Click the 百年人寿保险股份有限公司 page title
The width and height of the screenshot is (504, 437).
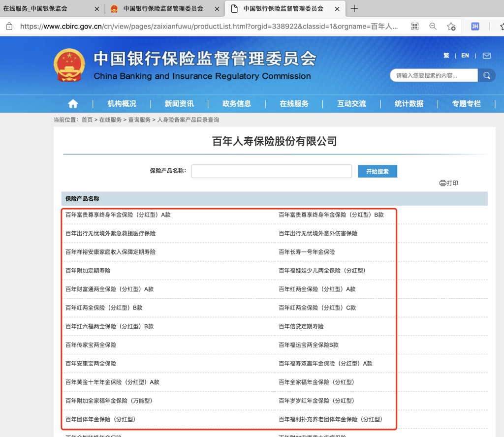click(x=275, y=141)
